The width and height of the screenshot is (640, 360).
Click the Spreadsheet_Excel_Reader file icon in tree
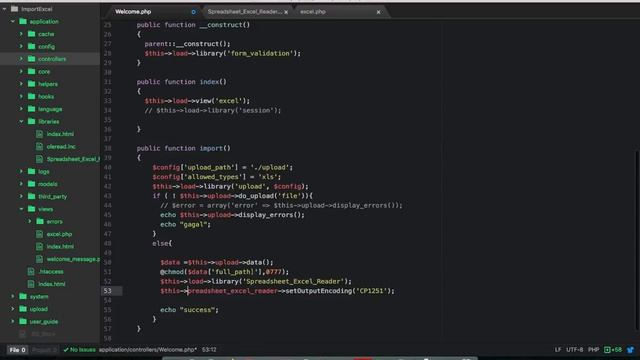[40, 159]
